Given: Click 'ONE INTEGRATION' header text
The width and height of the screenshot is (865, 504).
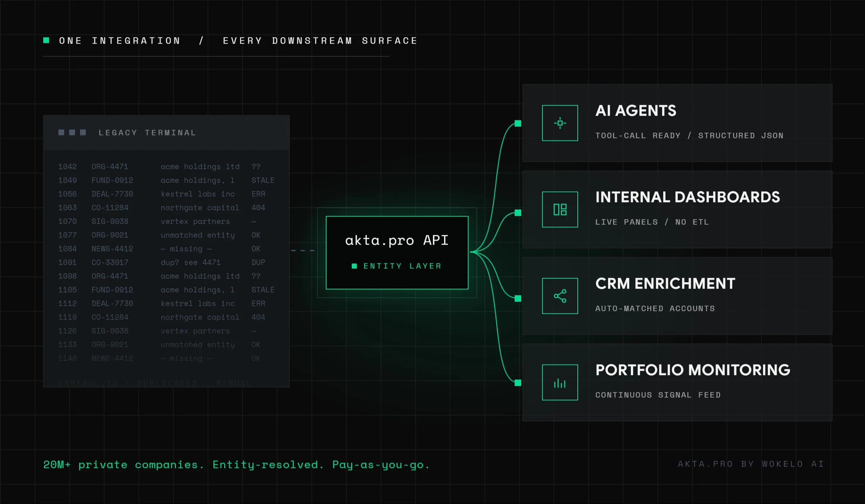Looking at the screenshot, I should [x=120, y=40].
